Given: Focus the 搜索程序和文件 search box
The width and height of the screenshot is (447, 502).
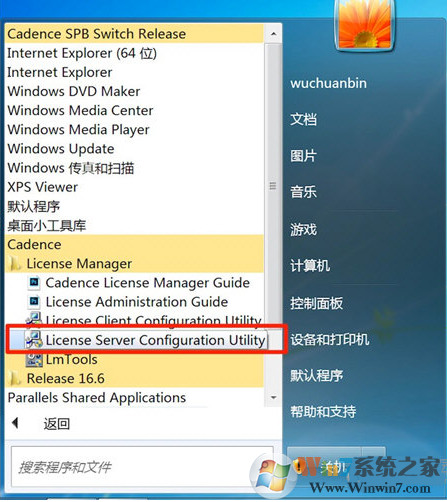Looking at the screenshot, I should click(142, 467).
